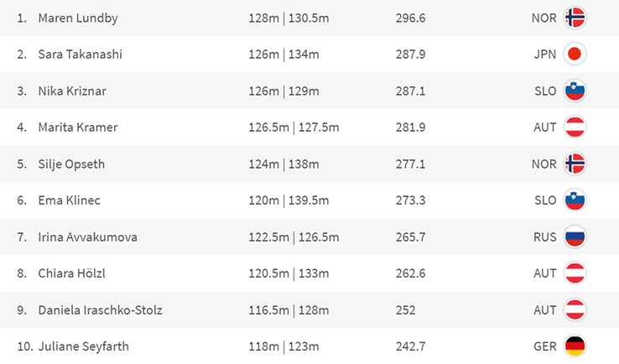Click Norway flag beside Silje Opseth
Image resolution: width=619 pixels, height=364 pixels.
575,164
